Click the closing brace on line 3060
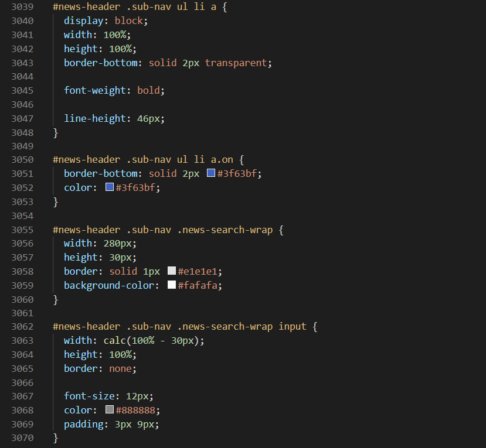The width and height of the screenshot is (486, 448). [56, 300]
